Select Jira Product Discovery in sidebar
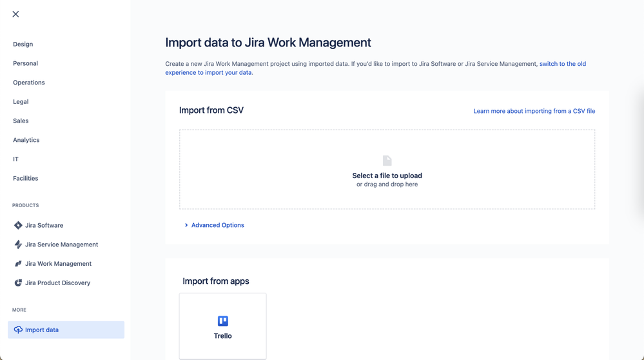The image size is (644, 360). [57, 283]
